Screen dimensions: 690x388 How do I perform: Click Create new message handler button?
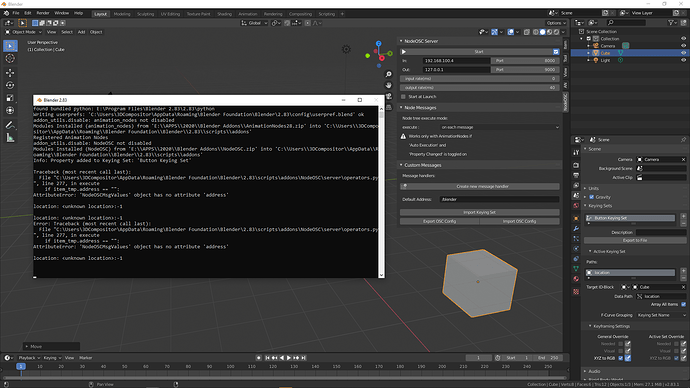click(x=480, y=187)
